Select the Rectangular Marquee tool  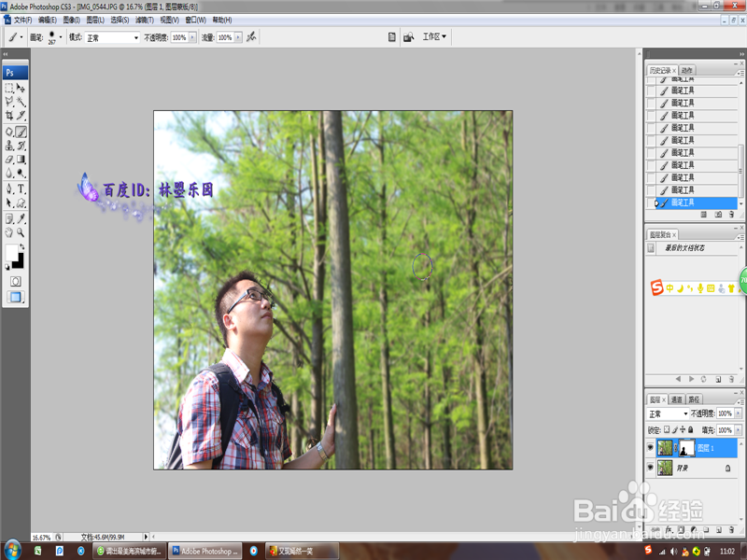coord(9,88)
